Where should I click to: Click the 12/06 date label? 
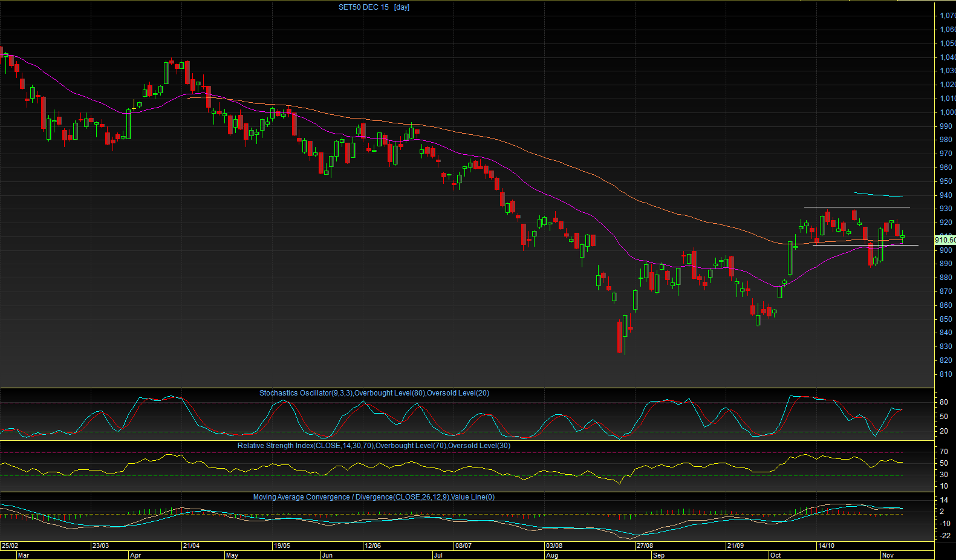pos(372,545)
